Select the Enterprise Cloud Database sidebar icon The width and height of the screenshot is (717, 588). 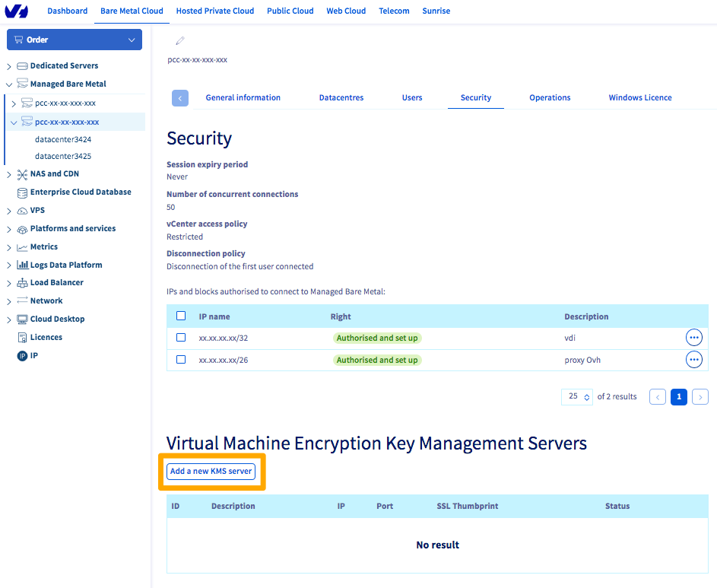tap(23, 192)
